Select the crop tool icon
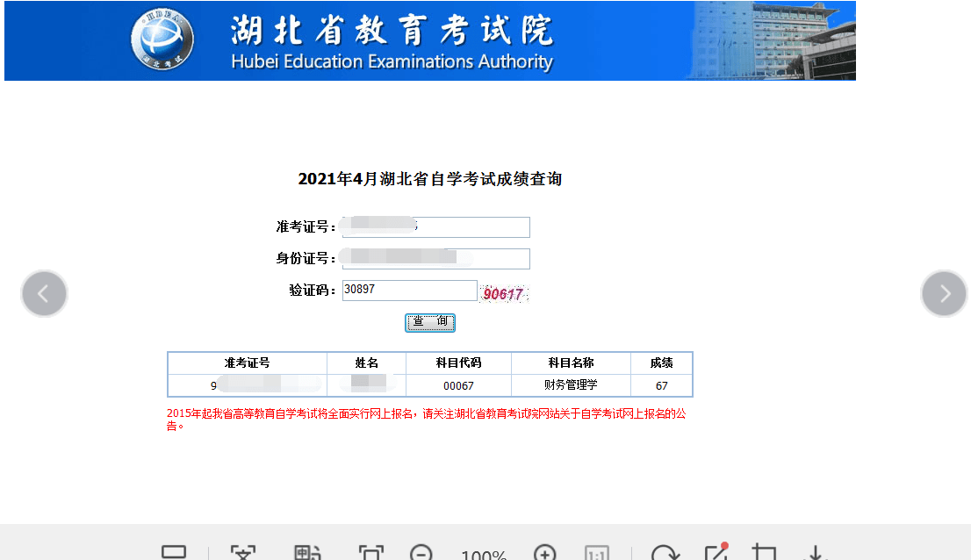Image resolution: width=971 pixels, height=560 pixels. pos(764,553)
